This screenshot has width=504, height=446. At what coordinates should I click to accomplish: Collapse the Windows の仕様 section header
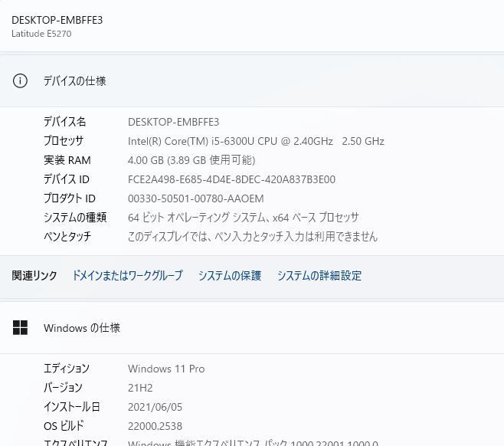click(252, 328)
